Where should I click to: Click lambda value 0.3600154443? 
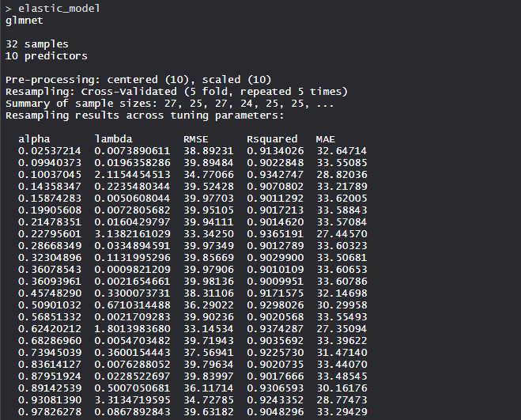pyautogui.click(x=132, y=353)
